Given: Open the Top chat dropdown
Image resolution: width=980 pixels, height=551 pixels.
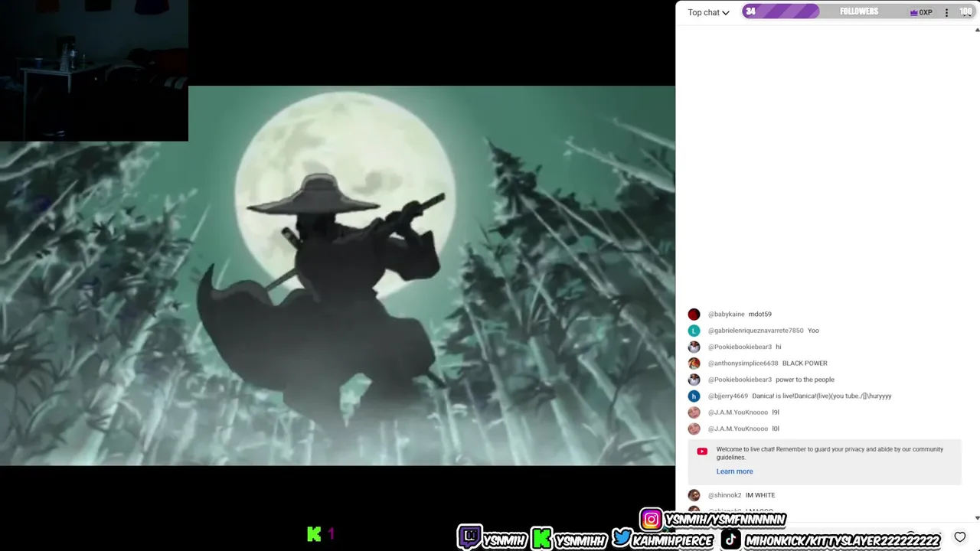Looking at the screenshot, I should pos(708,12).
